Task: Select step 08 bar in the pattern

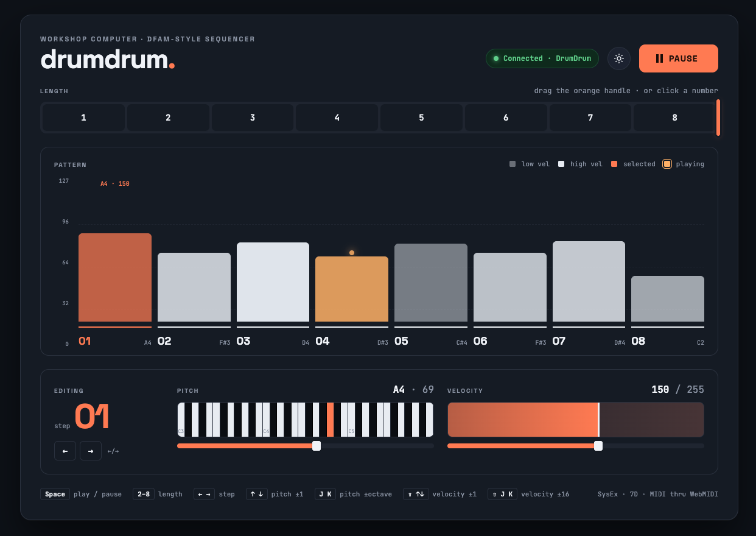Action: pos(668,298)
